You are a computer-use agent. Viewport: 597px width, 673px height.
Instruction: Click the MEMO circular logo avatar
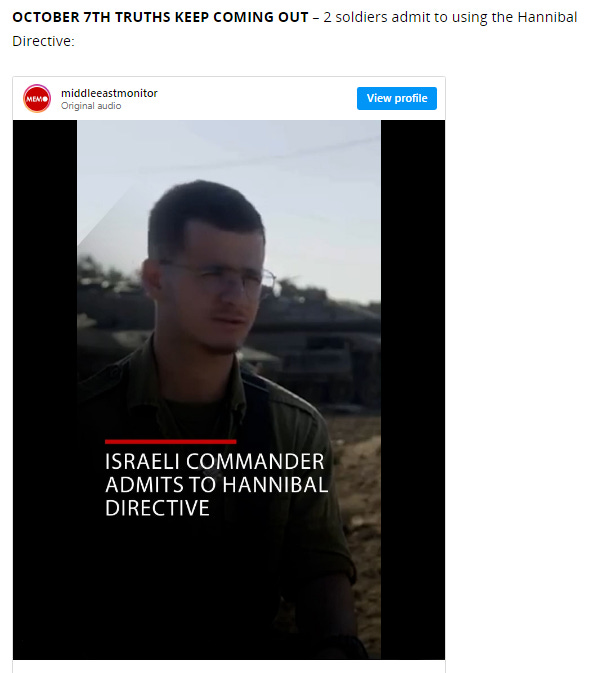pos(37,99)
